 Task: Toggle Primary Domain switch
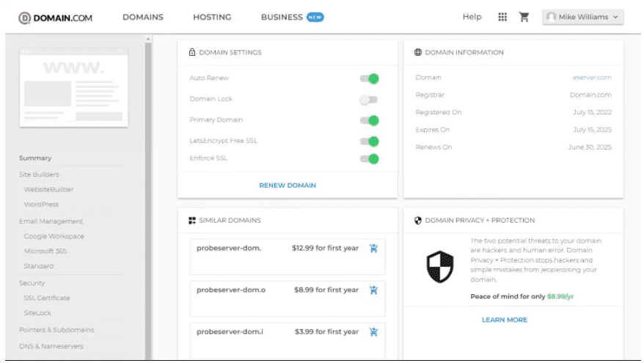pos(369,120)
